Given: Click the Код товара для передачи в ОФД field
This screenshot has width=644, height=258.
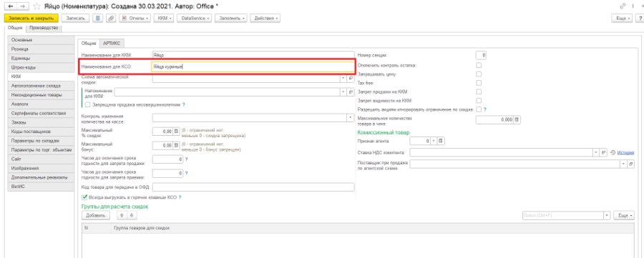Looking at the screenshot, I should pos(253,187).
